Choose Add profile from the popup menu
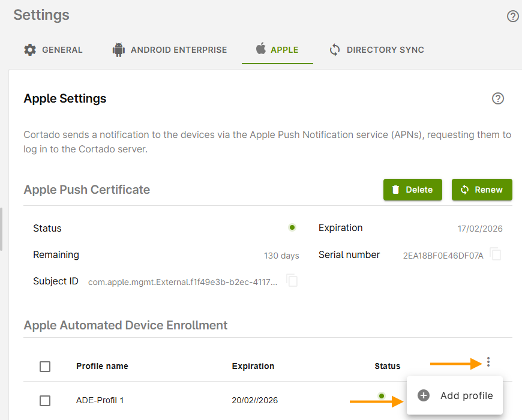The height and width of the screenshot is (420, 522). (x=455, y=395)
